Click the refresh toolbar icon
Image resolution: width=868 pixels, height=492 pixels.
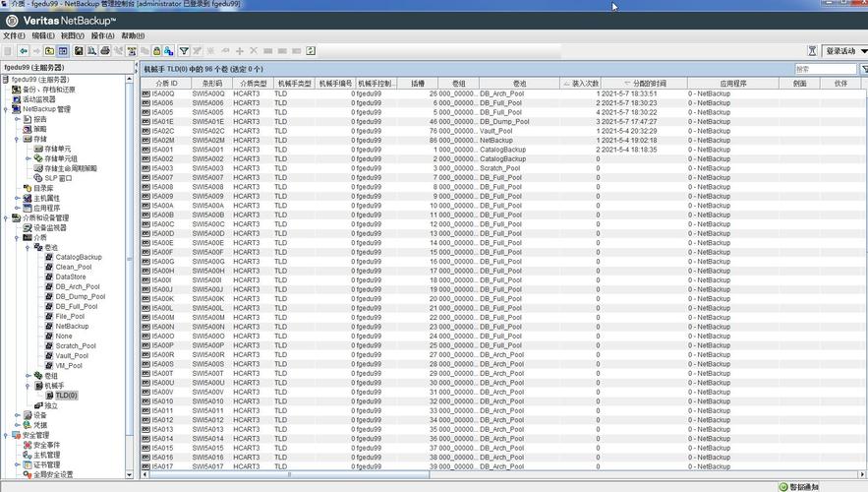[311, 51]
